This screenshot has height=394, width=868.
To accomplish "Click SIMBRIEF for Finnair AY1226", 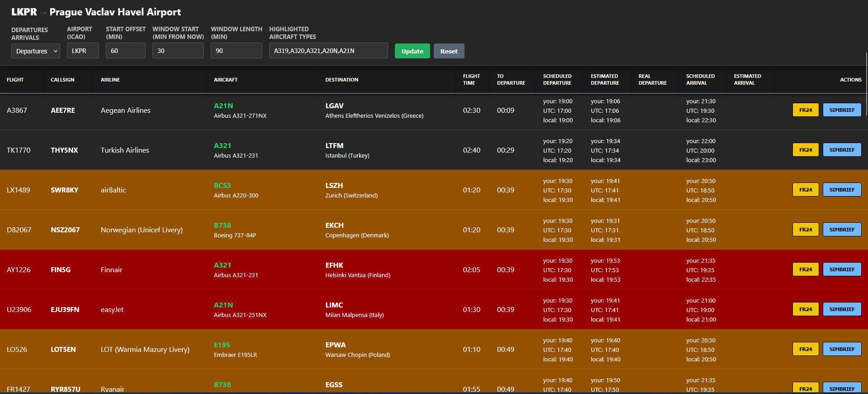I will 842,269.
